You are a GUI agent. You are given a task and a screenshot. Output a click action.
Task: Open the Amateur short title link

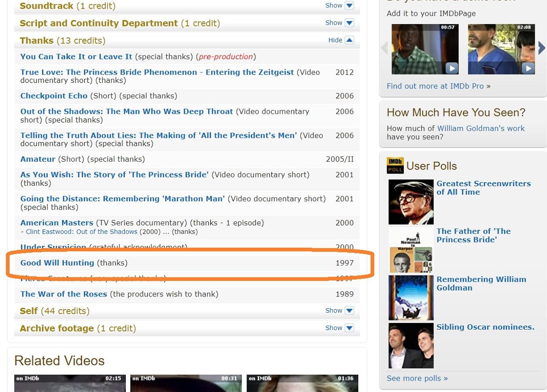(x=38, y=159)
